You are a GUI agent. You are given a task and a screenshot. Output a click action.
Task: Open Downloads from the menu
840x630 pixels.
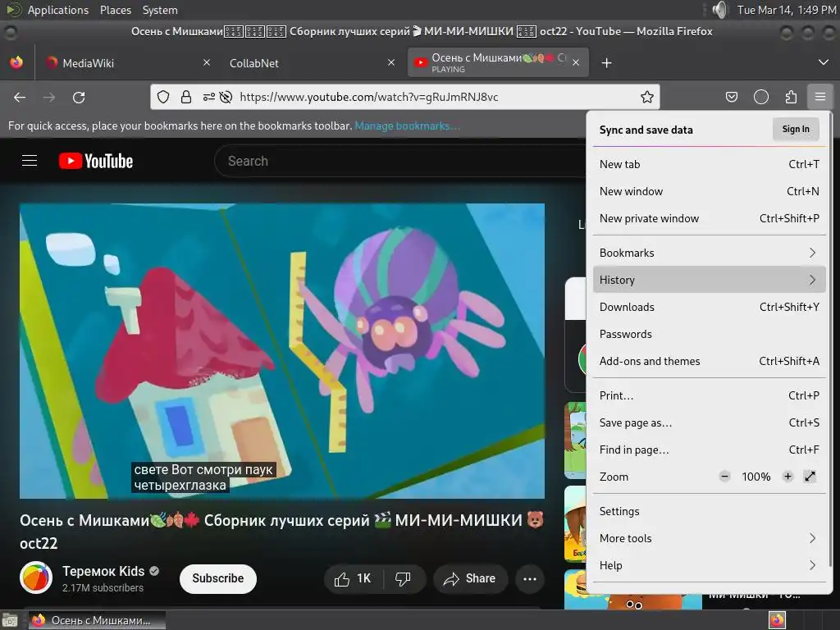pyautogui.click(x=709, y=307)
